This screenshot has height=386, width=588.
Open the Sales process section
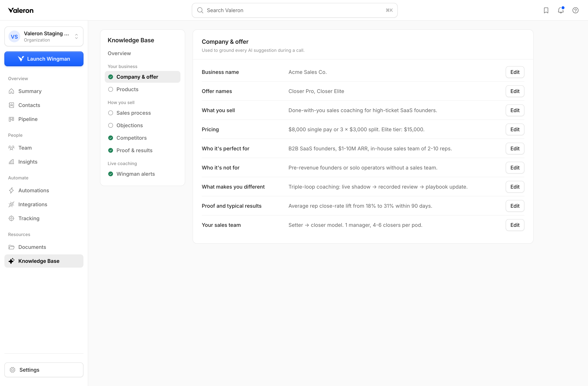143,113
